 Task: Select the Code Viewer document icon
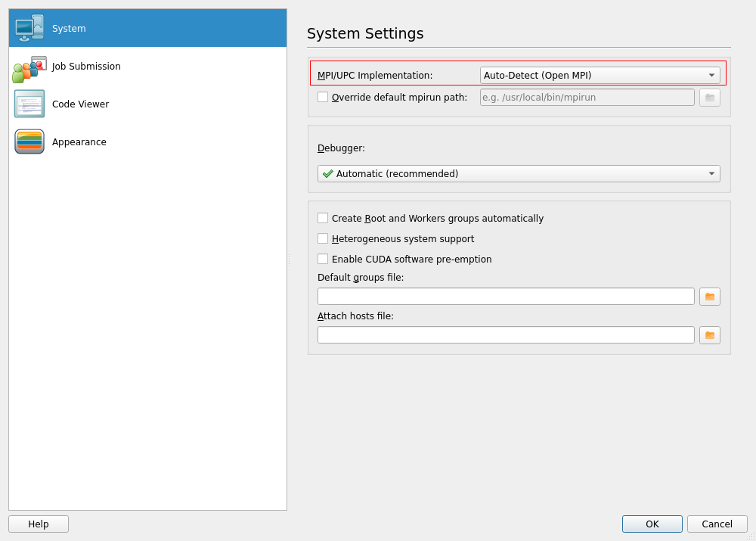(29, 104)
